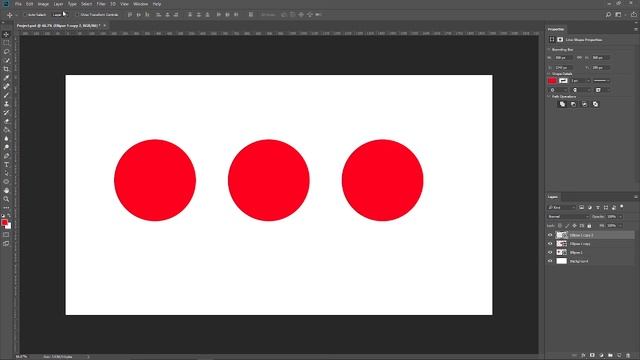
Task: Click the Properties panel tab
Action: pyautogui.click(x=556, y=29)
